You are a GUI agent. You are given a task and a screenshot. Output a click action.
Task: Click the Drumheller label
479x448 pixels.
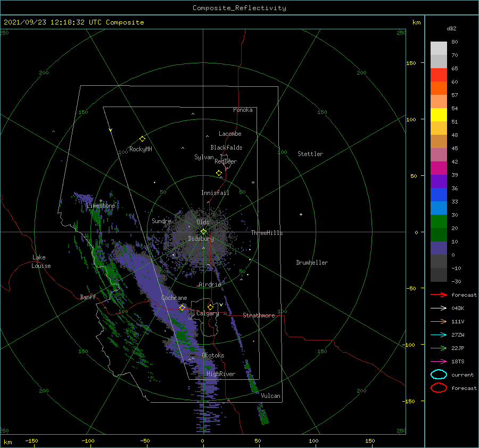click(x=312, y=263)
